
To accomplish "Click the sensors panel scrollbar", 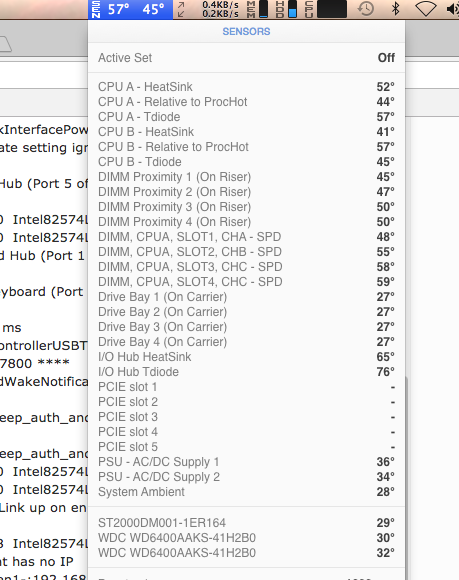I will [x=406, y=477].
